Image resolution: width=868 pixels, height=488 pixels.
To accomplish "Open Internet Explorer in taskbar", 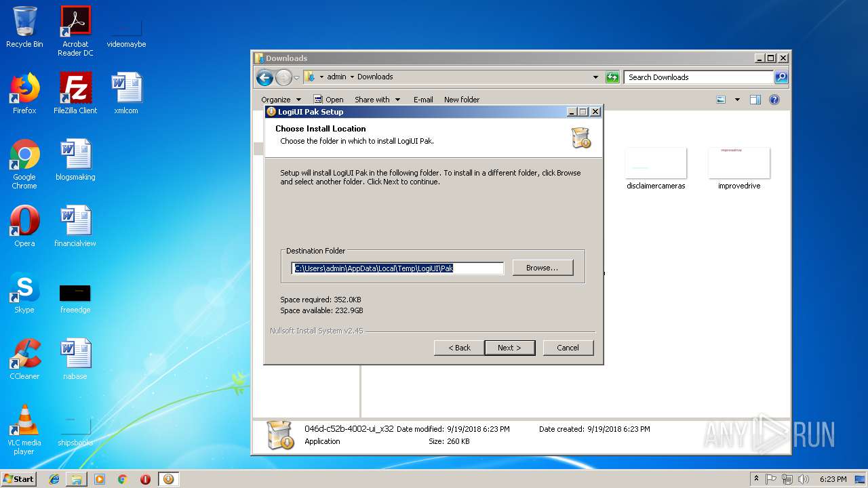I will 54,479.
